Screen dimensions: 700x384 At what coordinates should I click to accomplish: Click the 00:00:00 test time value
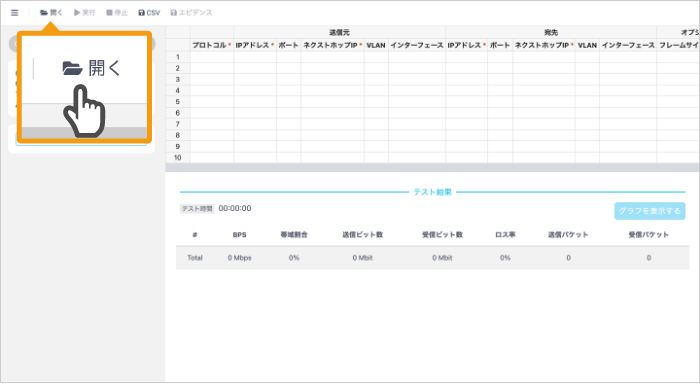click(x=235, y=209)
